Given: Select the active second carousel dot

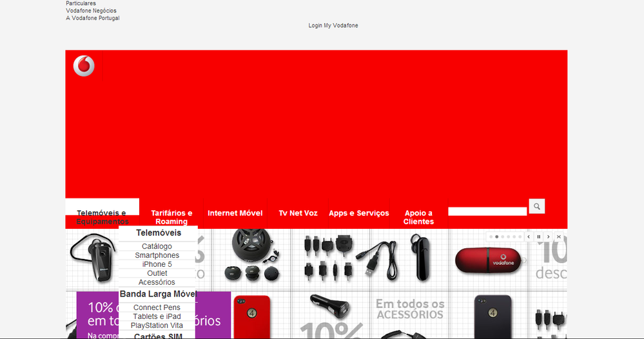Looking at the screenshot, I should pyautogui.click(x=496, y=237).
